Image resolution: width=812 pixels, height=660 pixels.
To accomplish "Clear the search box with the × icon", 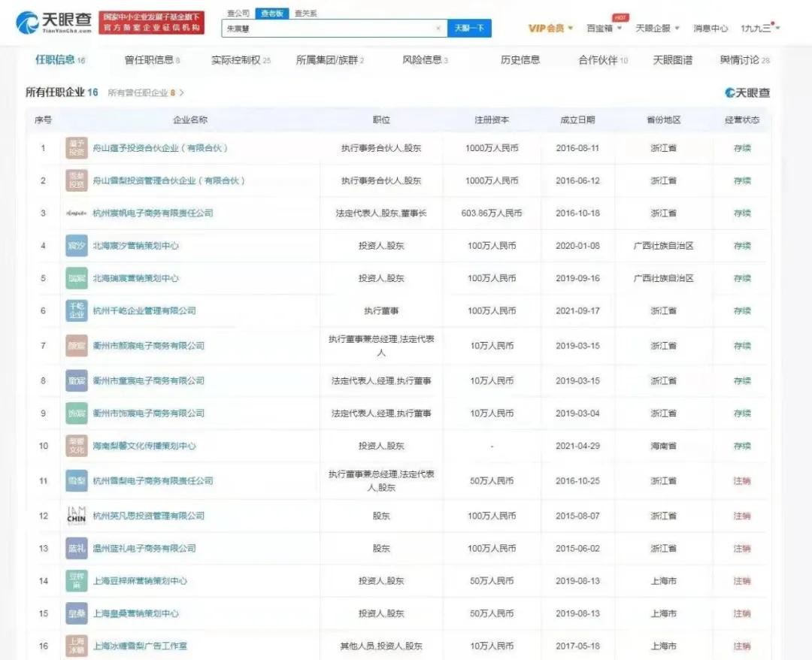I will [438, 27].
